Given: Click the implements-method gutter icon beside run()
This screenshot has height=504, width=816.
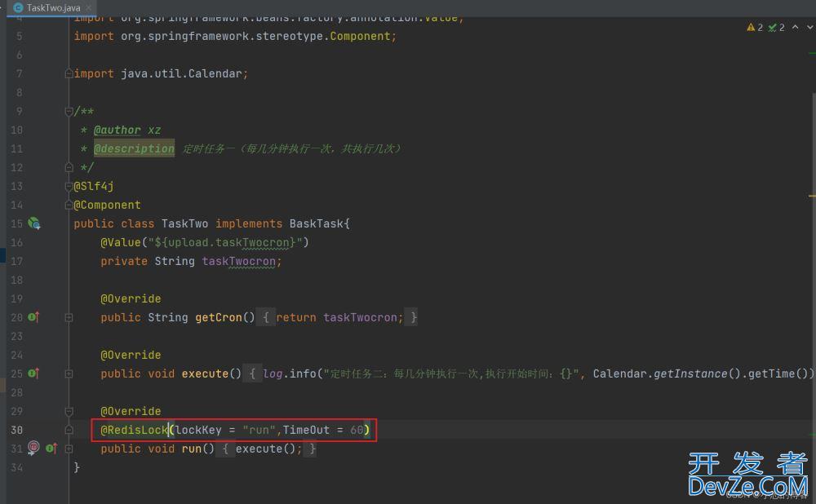Looking at the screenshot, I should pos(51,449).
